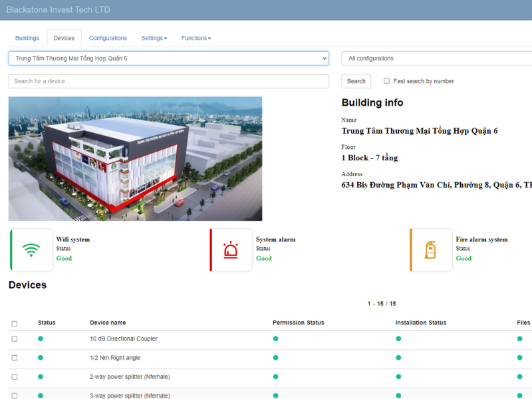Click status dot for 10 dB Directional Coupler

pos(41,338)
